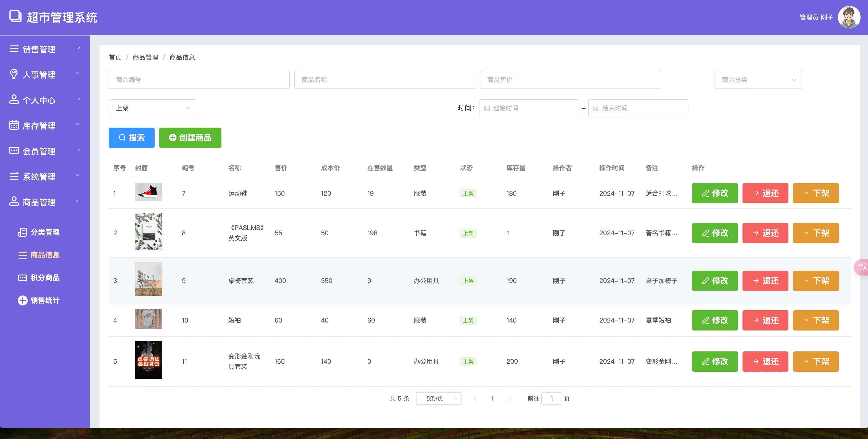The image size is (868, 439).
Task: Open the 上架 status dropdown
Action: [152, 108]
